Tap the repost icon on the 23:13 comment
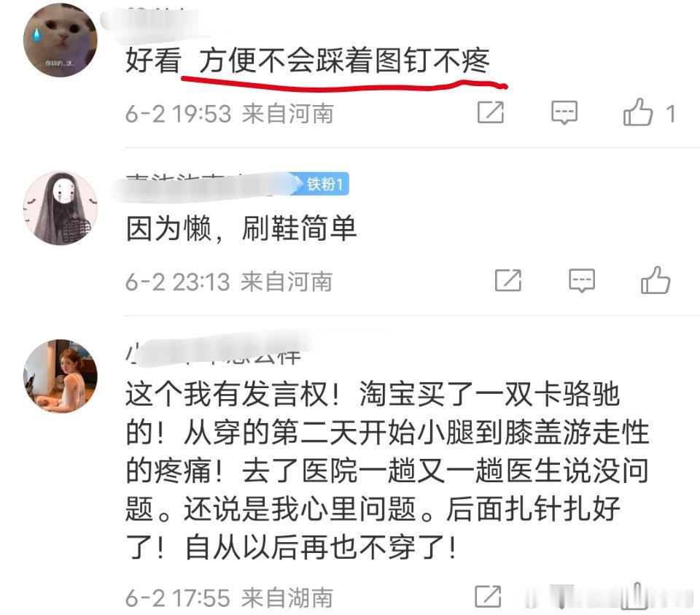 click(508, 280)
